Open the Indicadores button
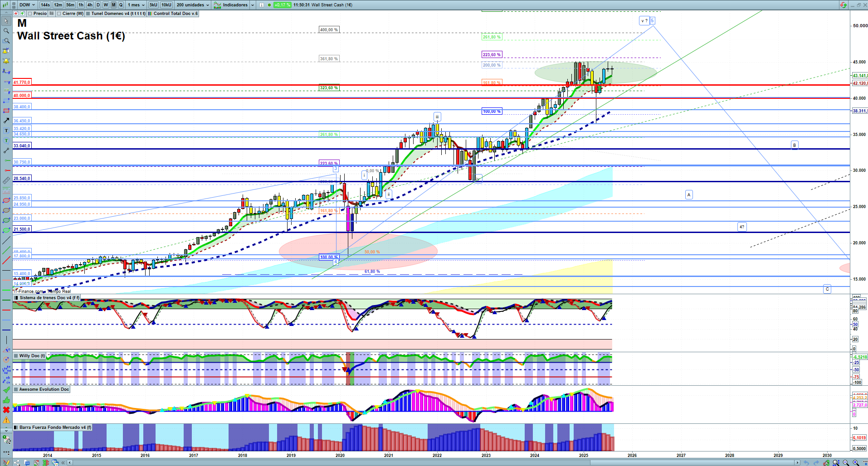This screenshot has width=868, height=466. pyautogui.click(x=231, y=5)
